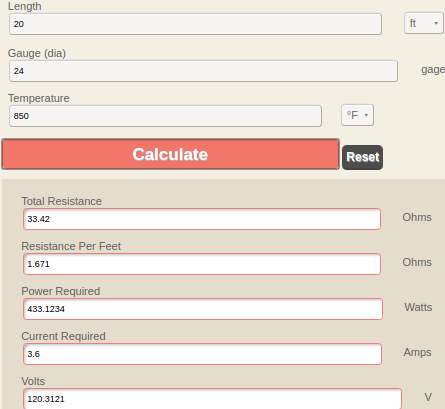Click the Watts unit label
Viewport: 445px width, 409px height.
[x=418, y=307]
